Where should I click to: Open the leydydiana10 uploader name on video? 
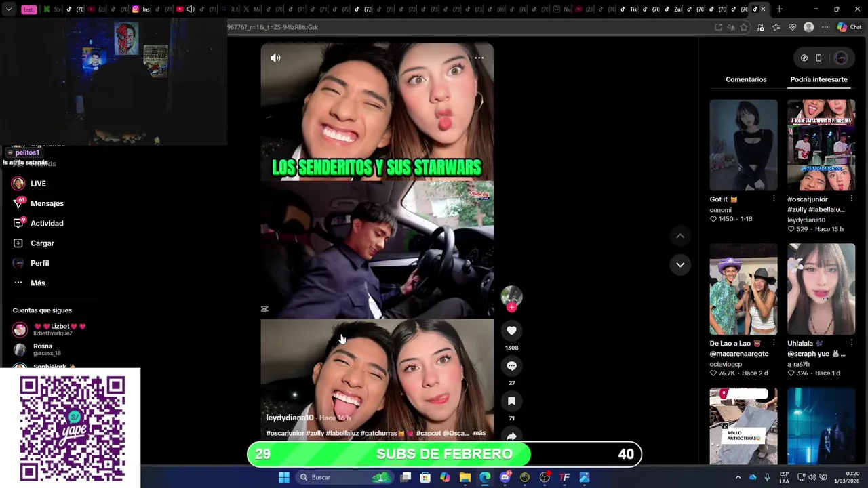290,418
